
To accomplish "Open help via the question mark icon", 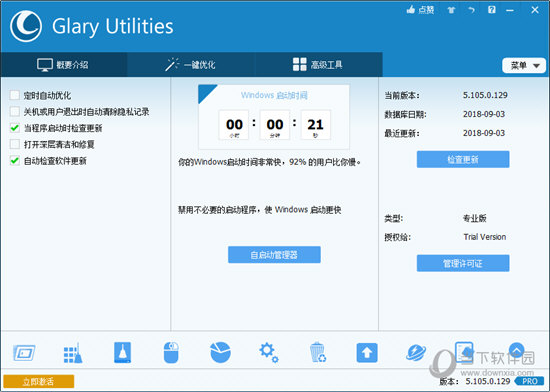I will pos(492,10).
